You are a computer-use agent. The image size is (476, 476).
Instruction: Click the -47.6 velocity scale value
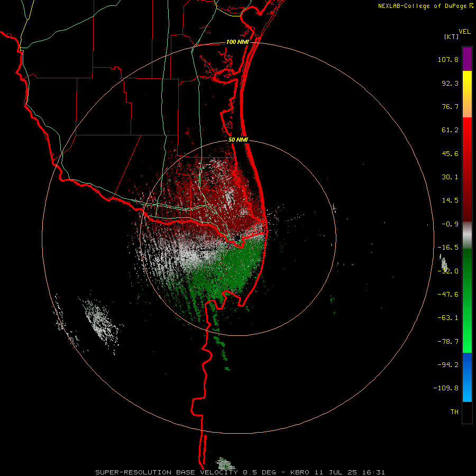coord(448,295)
